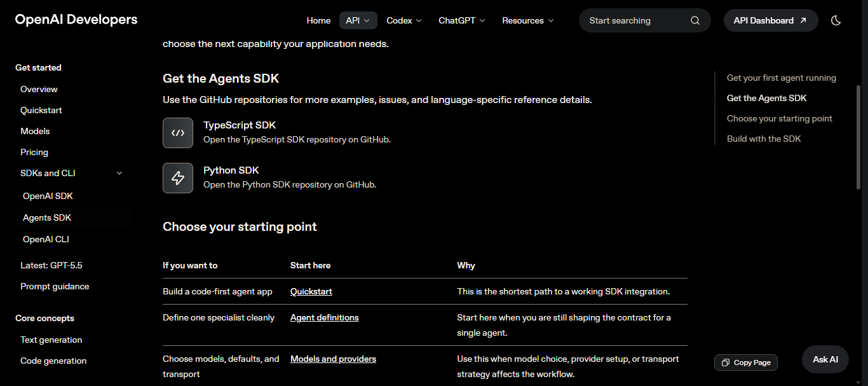Open the TypeScript SDK code icon

178,133
